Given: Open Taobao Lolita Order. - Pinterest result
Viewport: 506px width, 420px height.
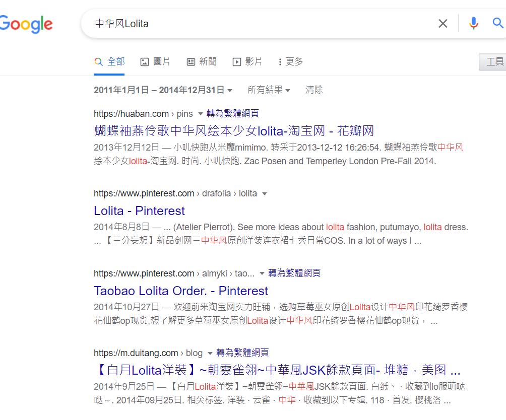Looking at the screenshot, I should point(181,291).
